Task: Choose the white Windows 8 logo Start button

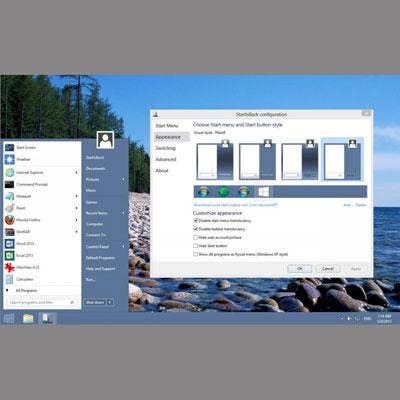Action: tap(264, 192)
